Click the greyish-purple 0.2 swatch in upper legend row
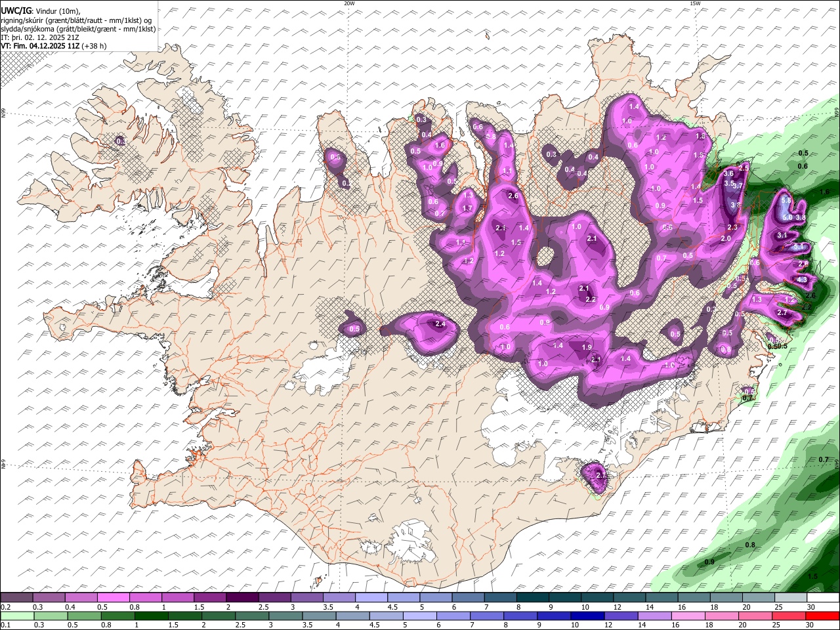This screenshot has height=630, width=840. click(x=16, y=598)
